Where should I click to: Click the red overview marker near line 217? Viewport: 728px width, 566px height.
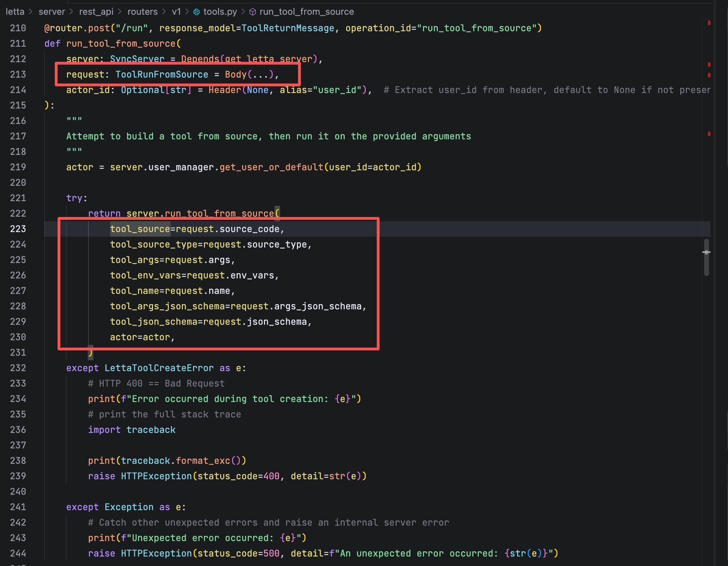709,134
